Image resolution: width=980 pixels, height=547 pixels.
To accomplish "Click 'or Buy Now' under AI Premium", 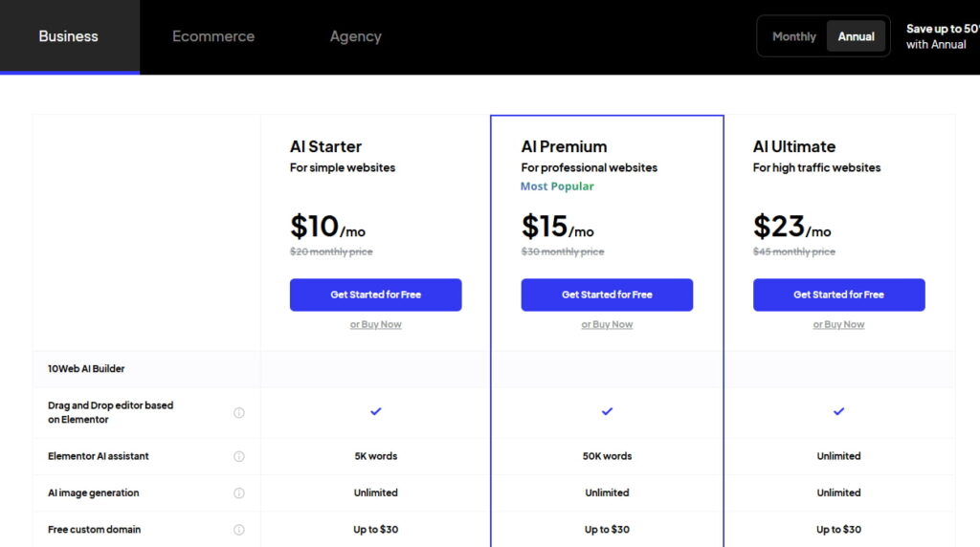I will 607,324.
